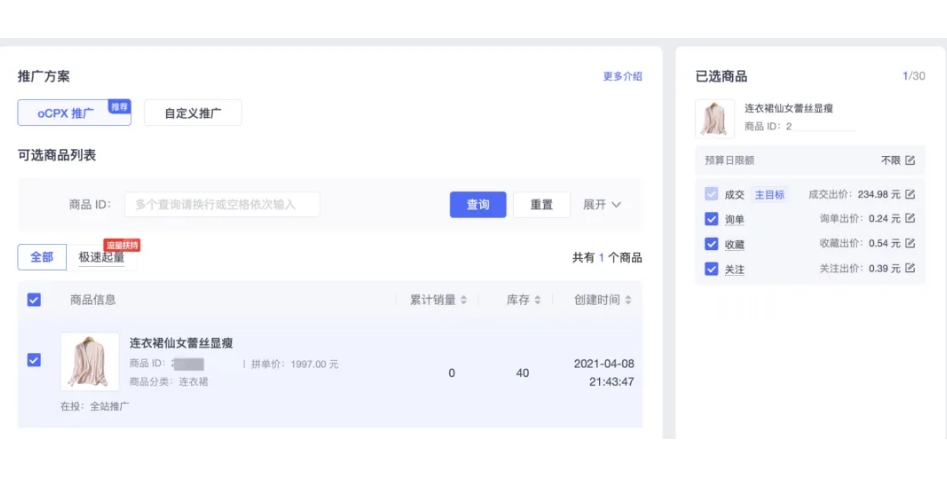The image size is (947, 499).
Task: Click the 商品分类：连衣裙 text
Action: pyautogui.click(x=169, y=381)
